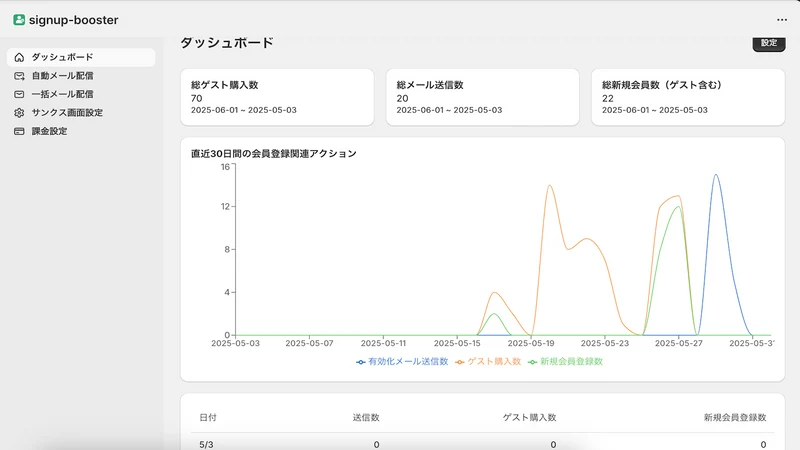Navigate to 課金設定 in the sidebar
The width and height of the screenshot is (800, 450).
[x=81, y=131]
